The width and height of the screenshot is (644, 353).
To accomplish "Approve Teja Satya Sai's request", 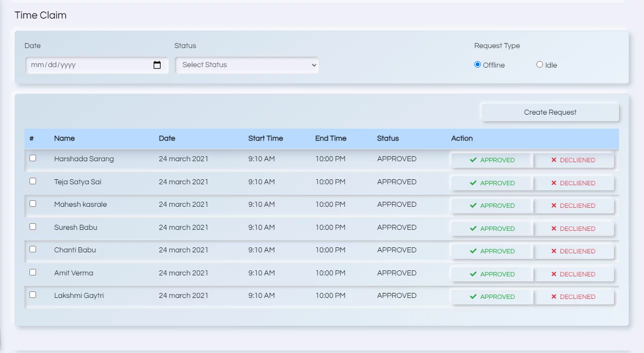I will click(492, 183).
